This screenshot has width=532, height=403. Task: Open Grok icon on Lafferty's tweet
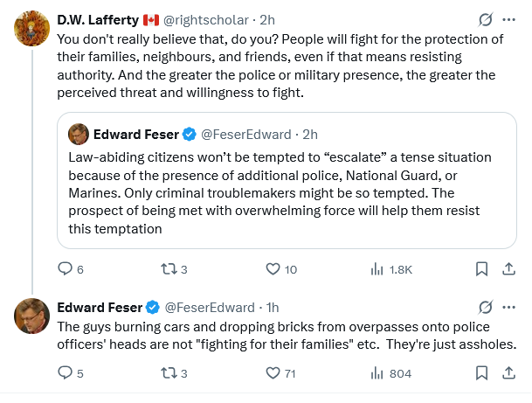(487, 19)
